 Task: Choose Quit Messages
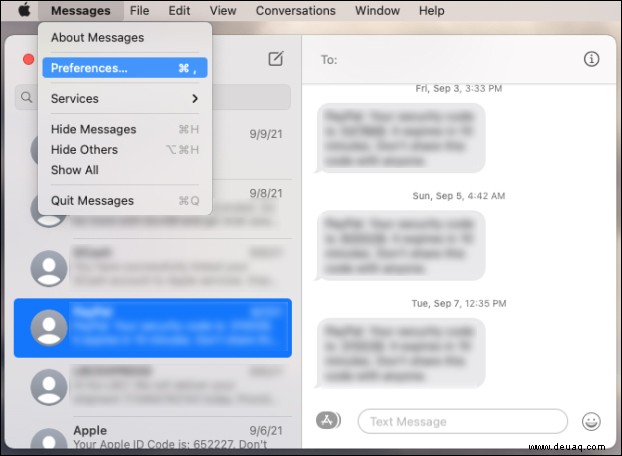(x=125, y=201)
